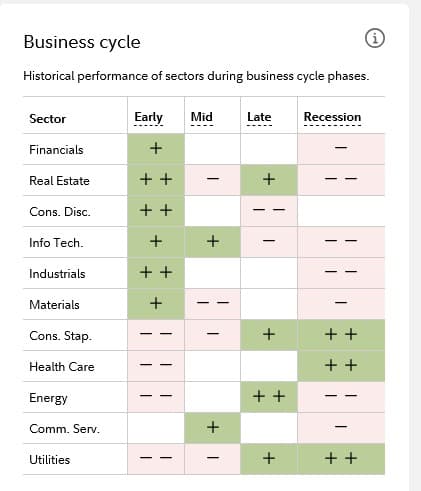421x491 pixels.
Task: Click Industrials Recession double-minus cell
Action: [x=341, y=273]
